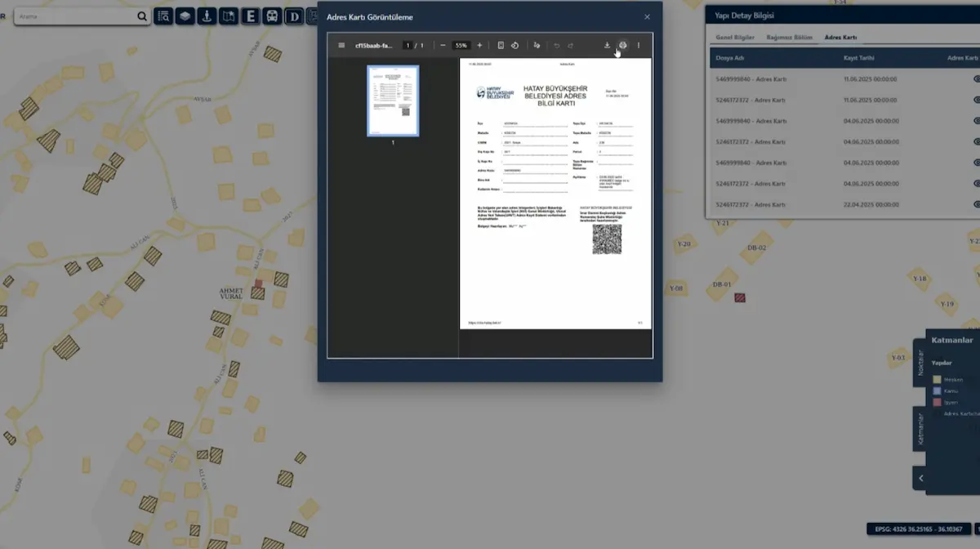Download the address card PDF
Screen dimensions: 980x549
tap(607, 46)
